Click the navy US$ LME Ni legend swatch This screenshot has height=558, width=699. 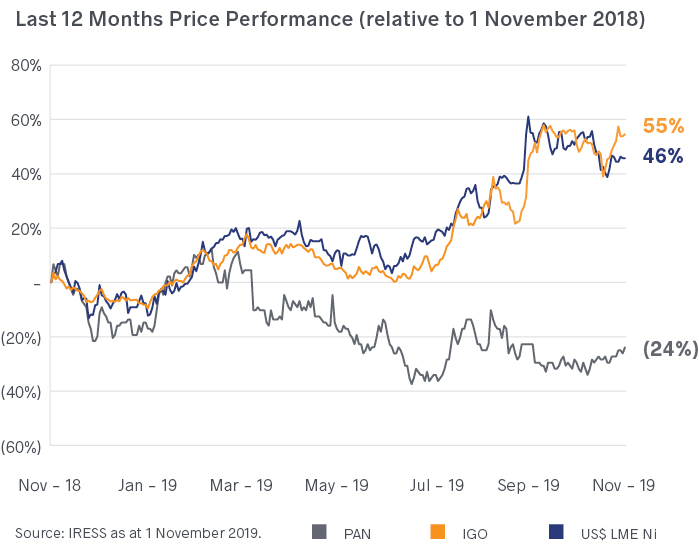click(556, 532)
